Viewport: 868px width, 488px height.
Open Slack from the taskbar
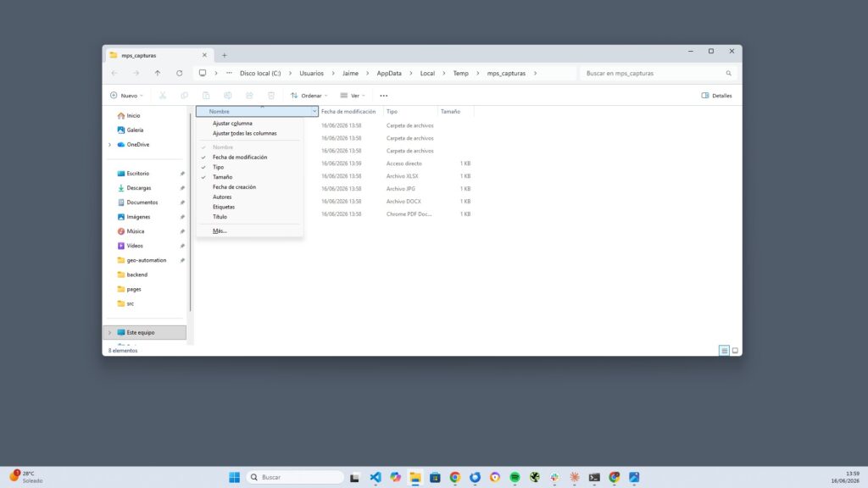(x=554, y=477)
